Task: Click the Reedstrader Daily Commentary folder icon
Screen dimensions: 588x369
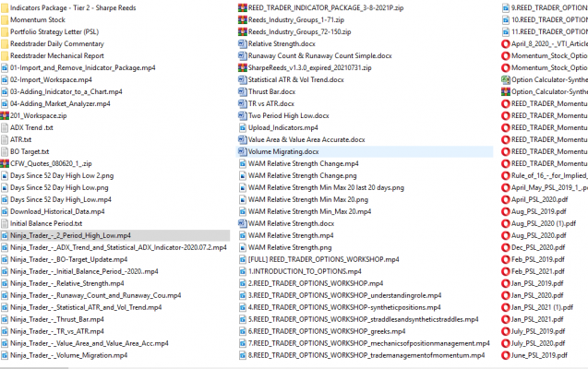Action: coord(5,44)
